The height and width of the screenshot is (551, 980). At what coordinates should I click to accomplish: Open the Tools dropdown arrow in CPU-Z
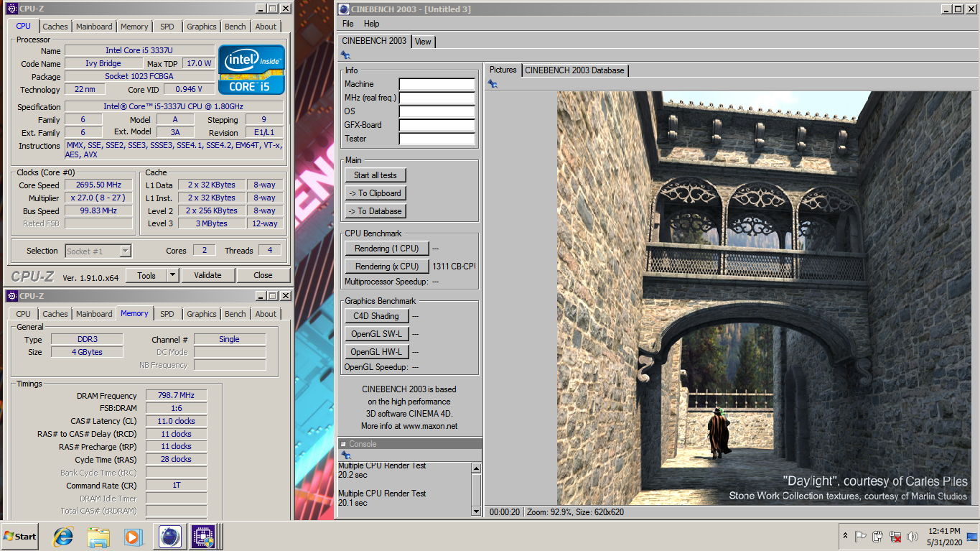[172, 275]
